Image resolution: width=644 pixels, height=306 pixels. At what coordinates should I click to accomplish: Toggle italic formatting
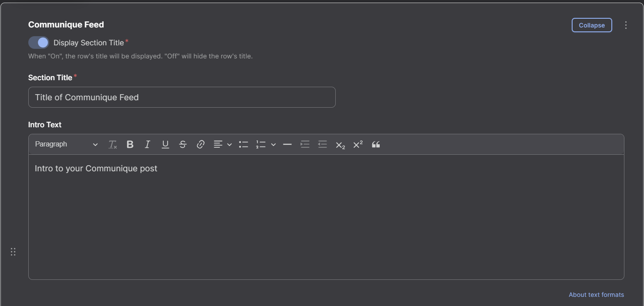[x=148, y=145]
